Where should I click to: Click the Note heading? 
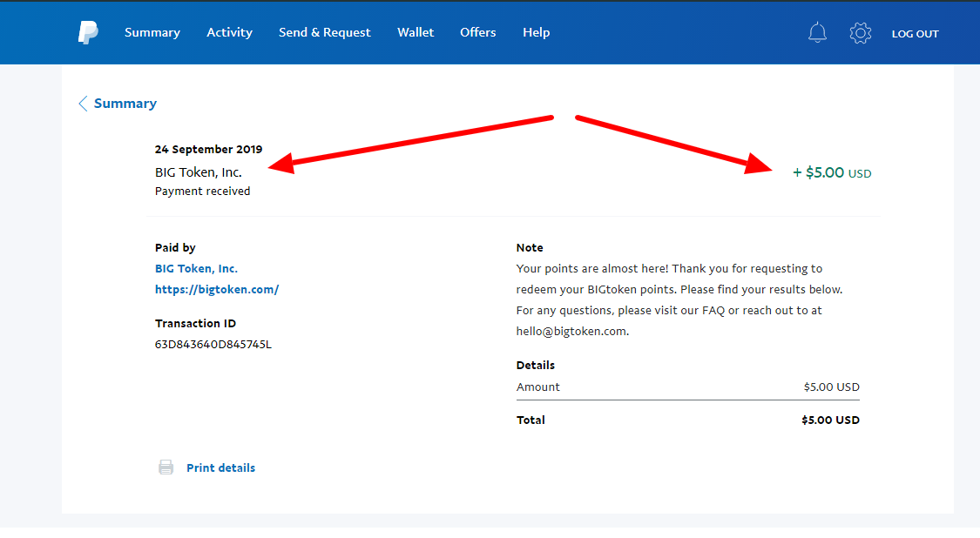(530, 248)
